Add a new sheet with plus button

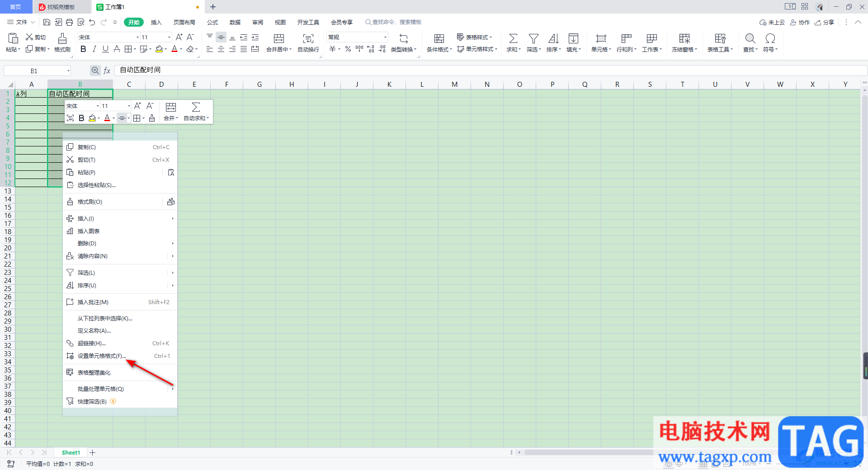[x=92, y=452]
